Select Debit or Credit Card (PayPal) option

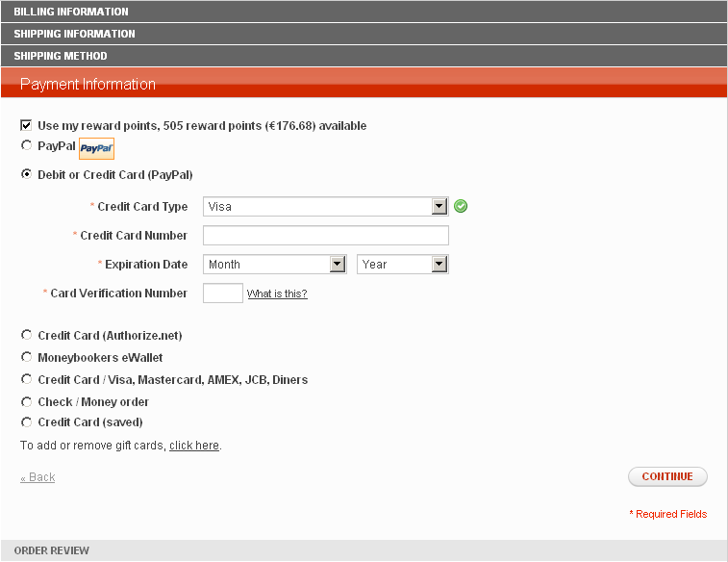click(26, 175)
